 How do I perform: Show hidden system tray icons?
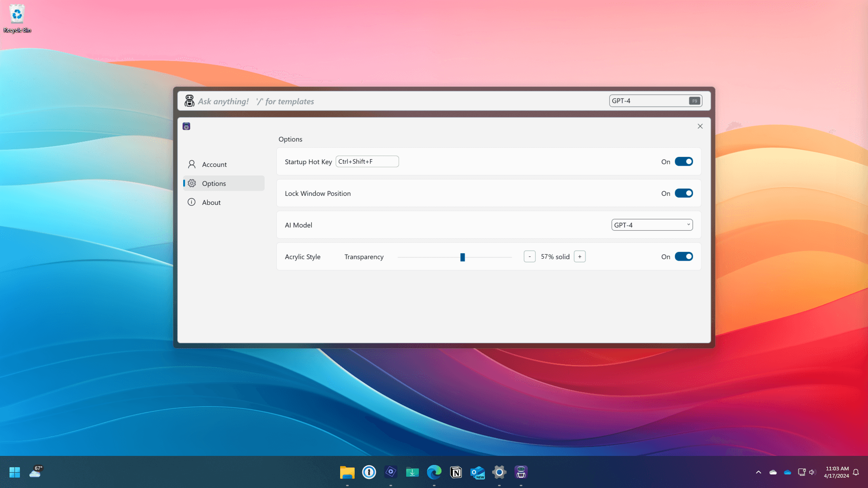click(758, 472)
